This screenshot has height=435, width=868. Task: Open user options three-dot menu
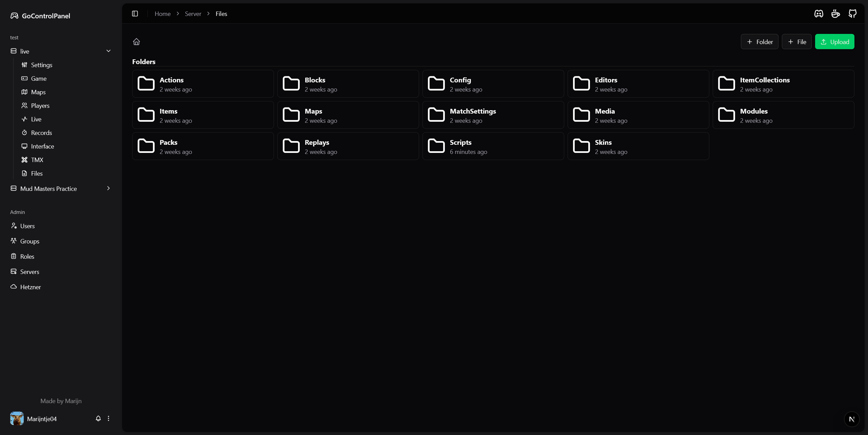pyautogui.click(x=108, y=418)
